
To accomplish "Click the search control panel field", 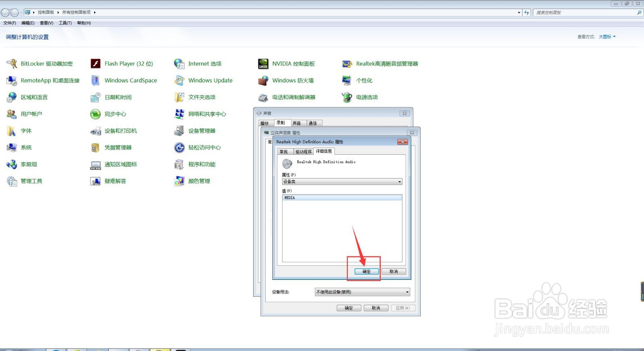I will (x=588, y=12).
